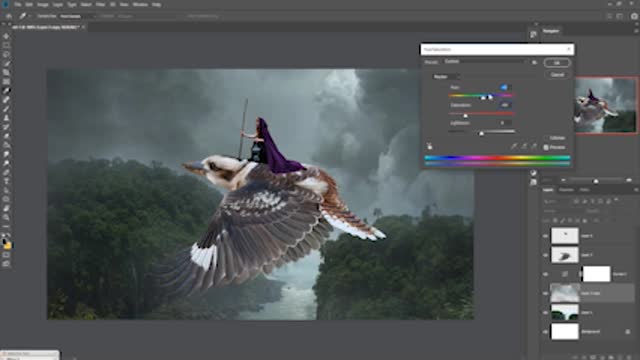Select the Move tool

6,37
